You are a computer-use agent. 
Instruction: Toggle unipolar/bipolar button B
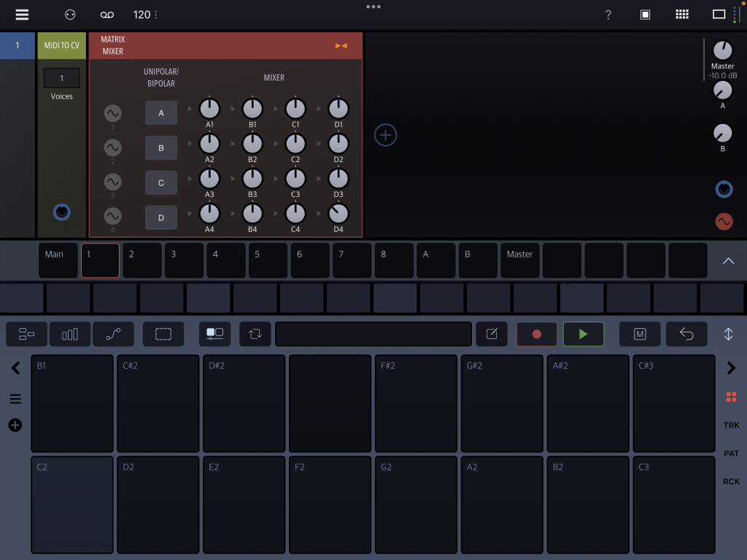point(161,147)
